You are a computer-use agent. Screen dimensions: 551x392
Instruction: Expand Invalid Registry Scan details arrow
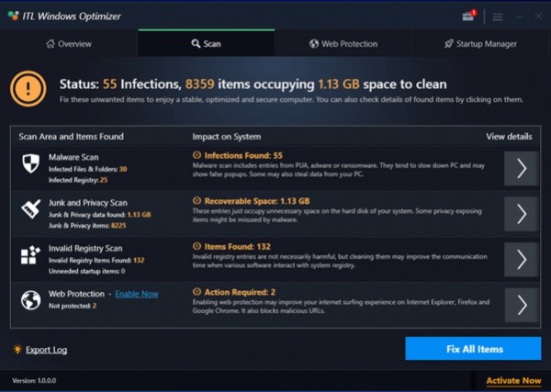coord(522,260)
